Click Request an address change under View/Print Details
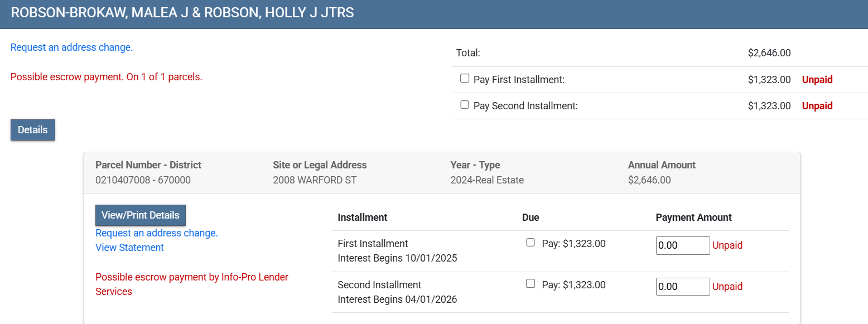868x324 pixels. pos(156,233)
